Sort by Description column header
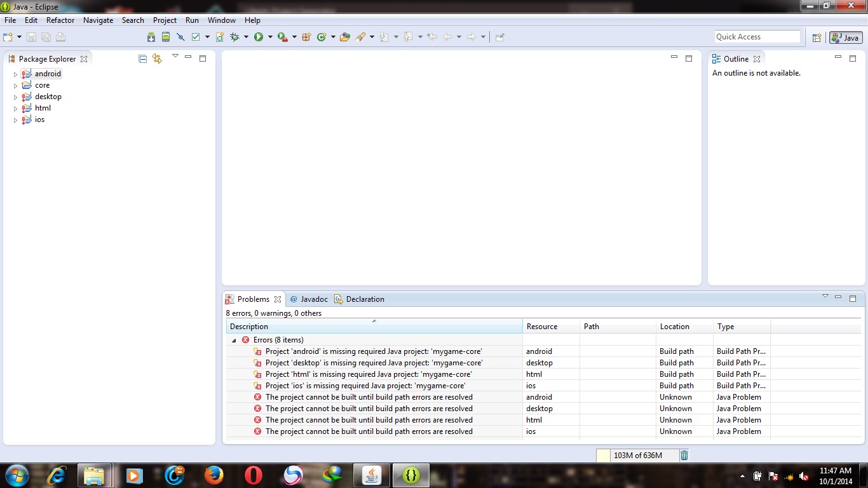The image size is (868, 488). point(374,327)
